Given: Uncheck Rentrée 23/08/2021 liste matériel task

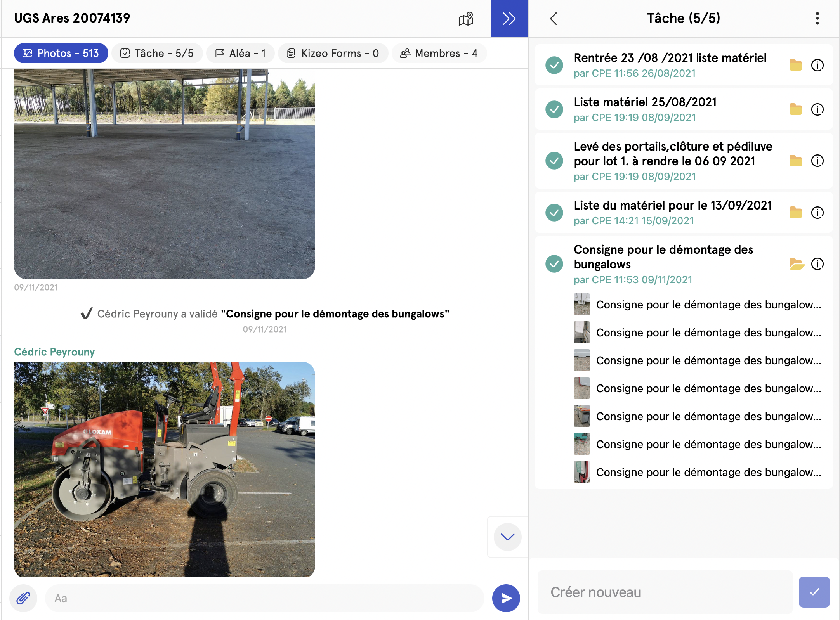Looking at the screenshot, I should click(554, 65).
